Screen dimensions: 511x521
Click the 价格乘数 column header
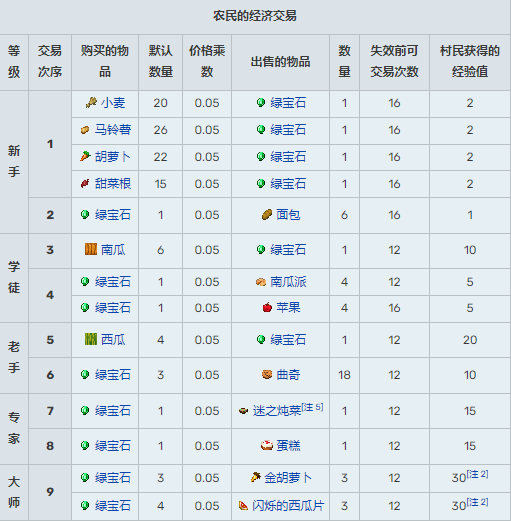207,61
